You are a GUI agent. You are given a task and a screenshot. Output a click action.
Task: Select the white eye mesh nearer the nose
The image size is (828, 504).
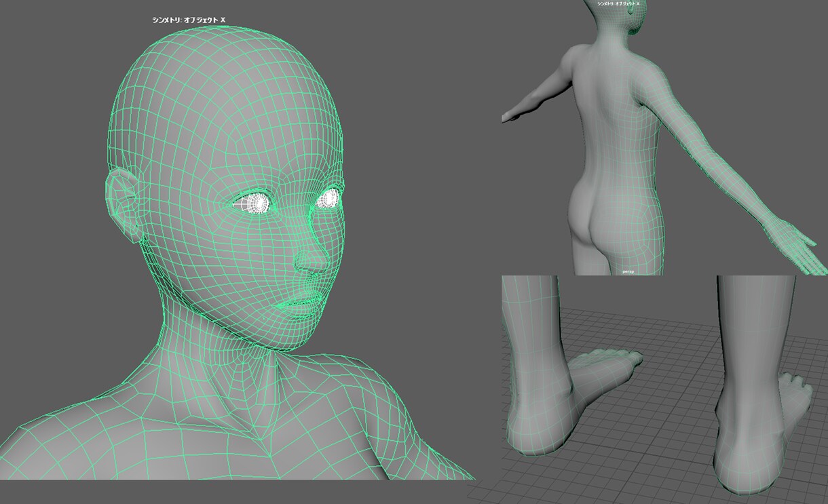pos(328,198)
